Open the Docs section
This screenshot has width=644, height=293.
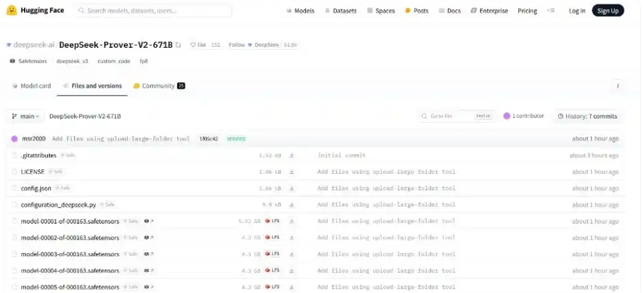(x=450, y=11)
